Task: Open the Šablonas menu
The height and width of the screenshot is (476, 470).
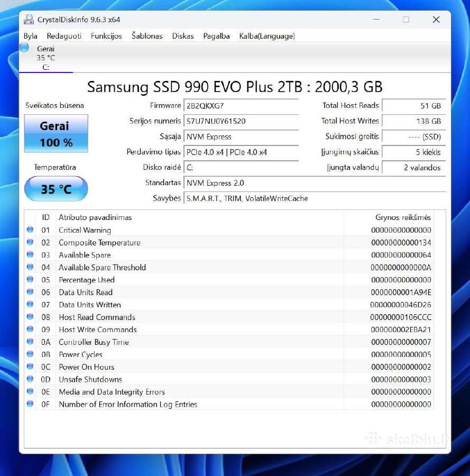Action: [x=147, y=36]
